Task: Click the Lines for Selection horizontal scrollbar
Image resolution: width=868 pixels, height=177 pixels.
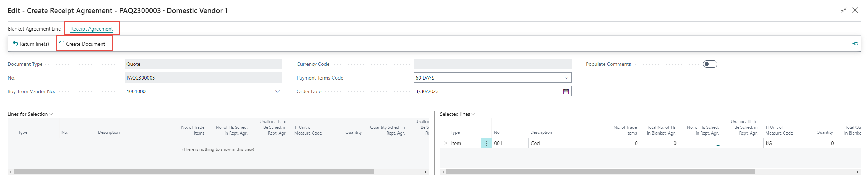Action: 193,172
